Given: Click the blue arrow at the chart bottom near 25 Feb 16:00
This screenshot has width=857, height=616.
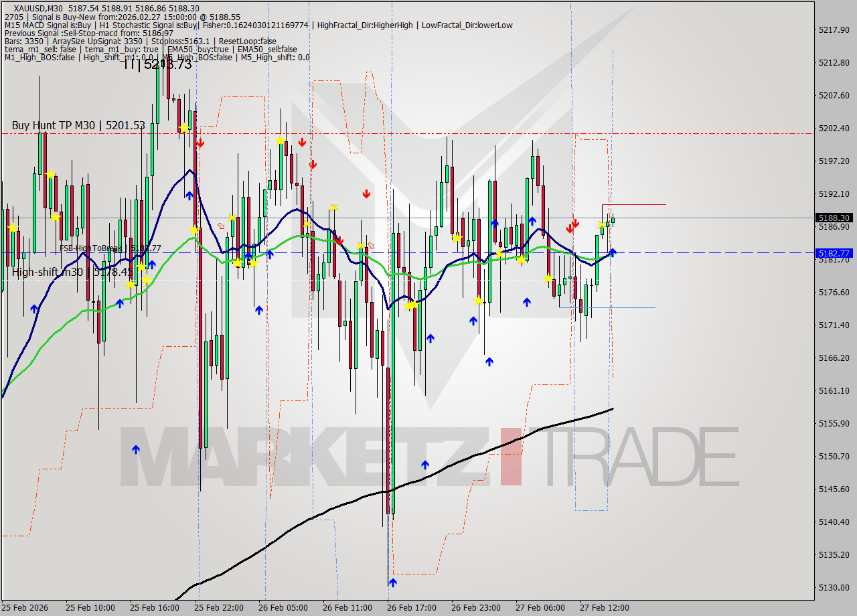Looking at the screenshot, I should pyautogui.click(x=137, y=450).
